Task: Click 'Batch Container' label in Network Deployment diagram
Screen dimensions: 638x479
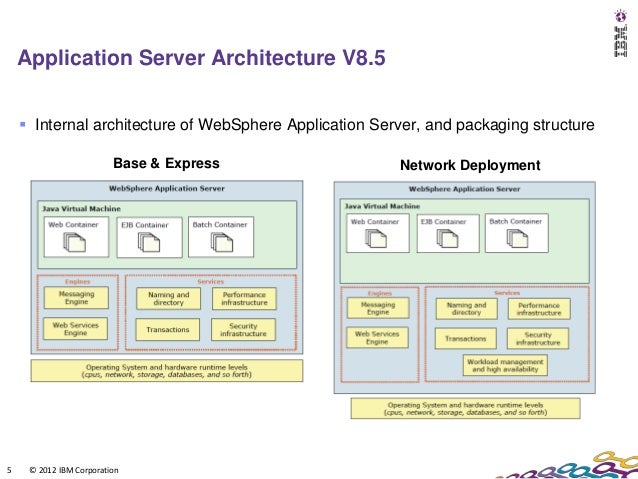Action: point(516,221)
